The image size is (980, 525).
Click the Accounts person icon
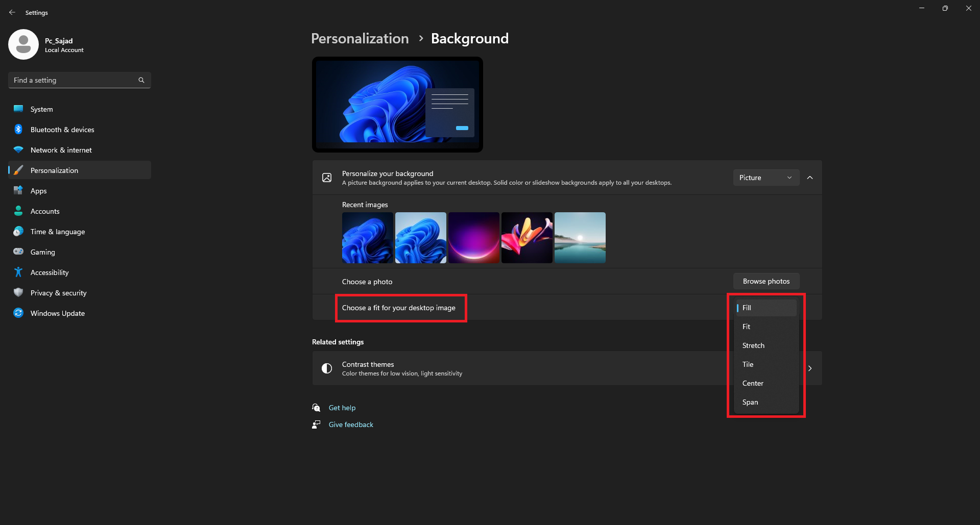pyautogui.click(x=18, y=211)
